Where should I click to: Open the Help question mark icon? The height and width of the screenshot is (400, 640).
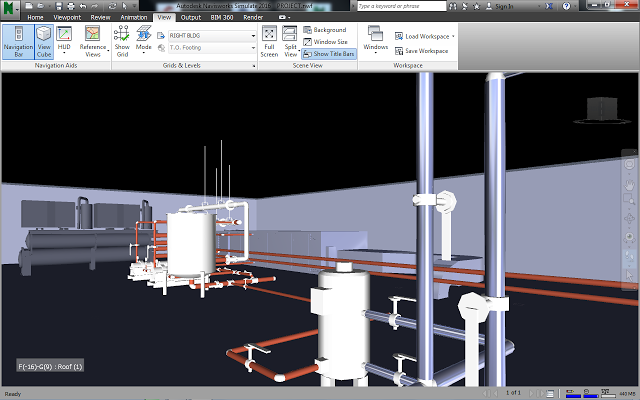pyautogui.click(x=566, y=6)
